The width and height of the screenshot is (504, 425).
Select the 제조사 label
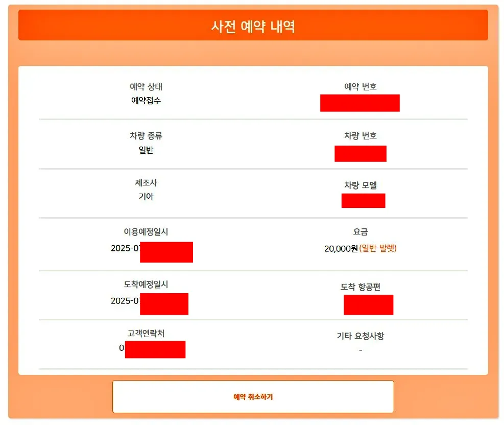[147, 184]
